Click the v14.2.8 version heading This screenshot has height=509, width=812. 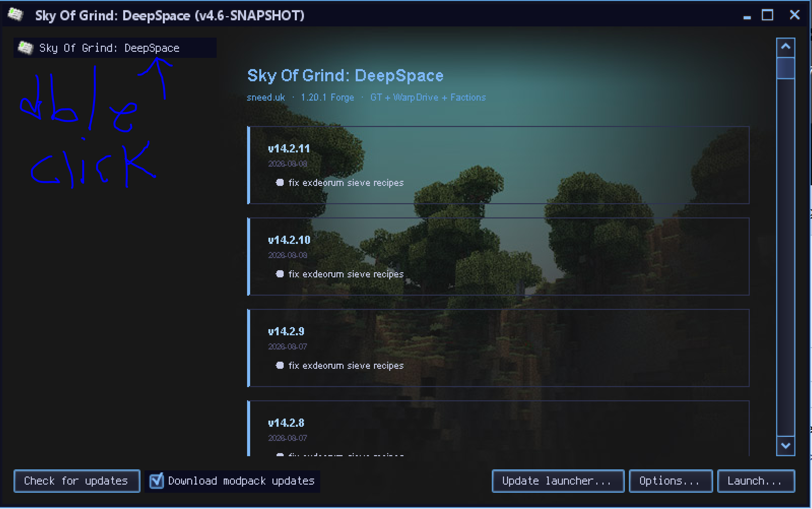tap(286, 423)
